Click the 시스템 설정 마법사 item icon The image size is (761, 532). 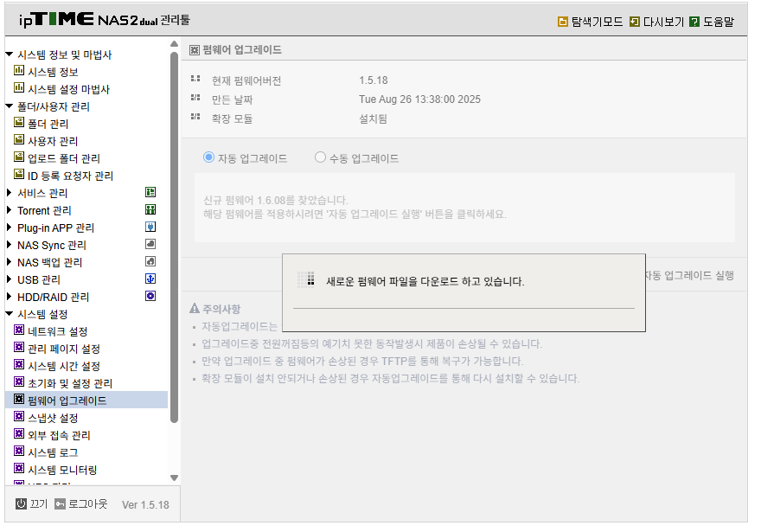19,88
